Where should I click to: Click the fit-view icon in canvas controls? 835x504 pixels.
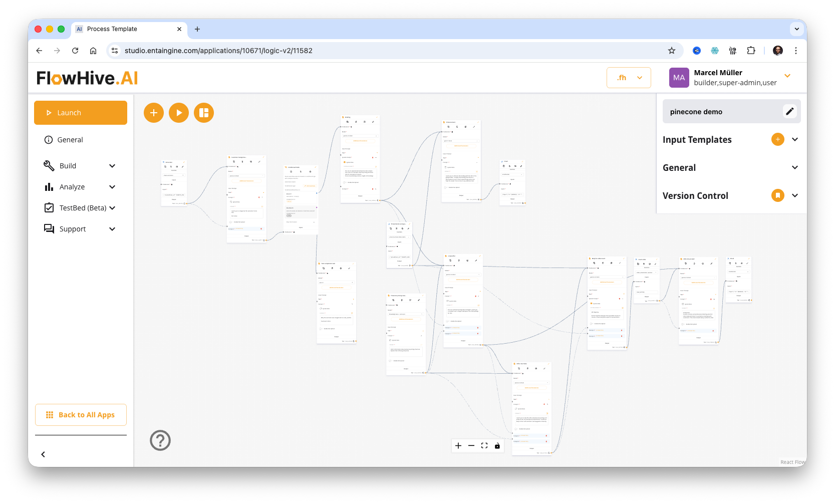coord(484,445)
